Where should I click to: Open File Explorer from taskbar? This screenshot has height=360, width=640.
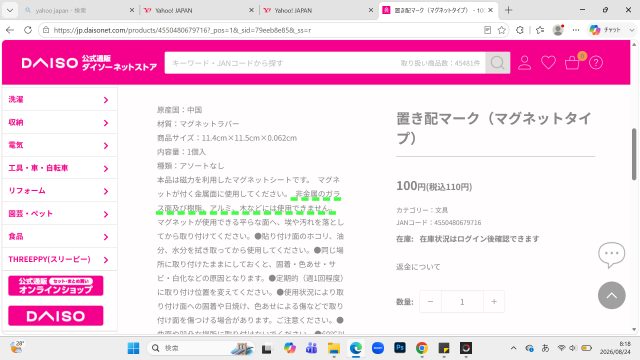tap(333, 348)
